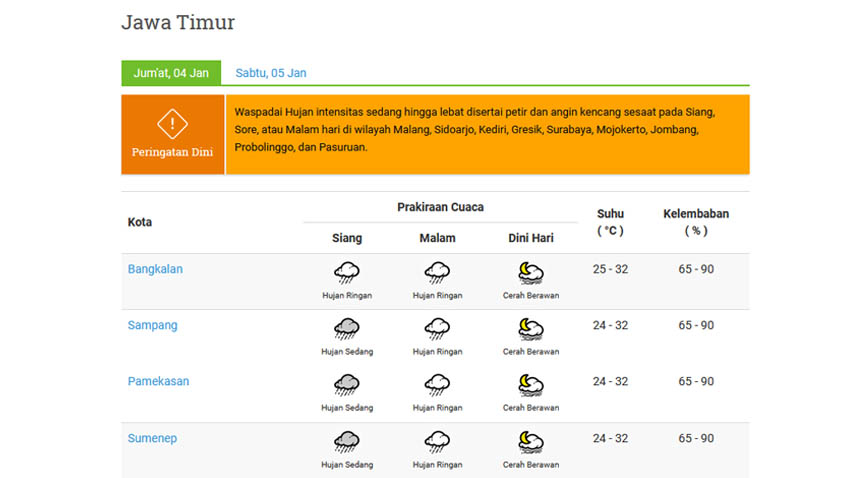Click the Siang column header
The height and width of the screenshot is (478, 850).
tap(347, 238)
